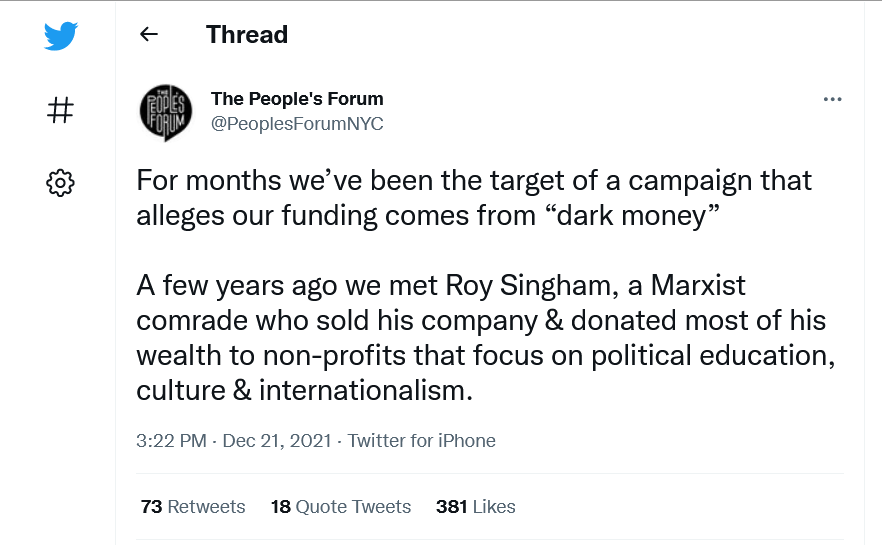The width and height of the screenshot is (882, 545).
Task: Open the tweet's three-dot More menu
Action: pos(832,99)
